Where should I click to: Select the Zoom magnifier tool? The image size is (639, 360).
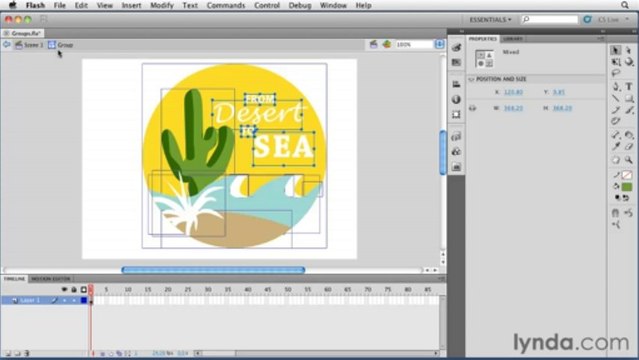coord(629,160)
